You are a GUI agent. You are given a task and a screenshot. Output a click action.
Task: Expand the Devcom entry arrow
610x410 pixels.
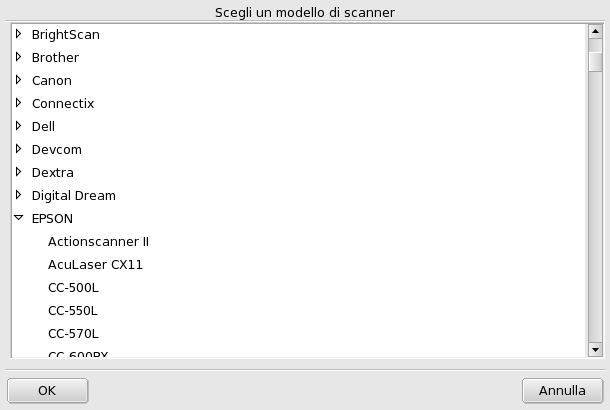tap(18, 149)
